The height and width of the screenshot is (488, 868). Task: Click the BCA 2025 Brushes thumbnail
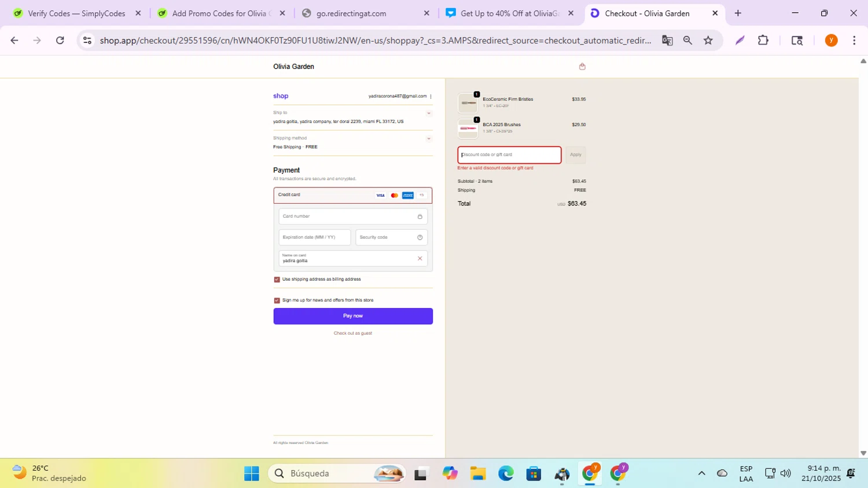click(x=468, y=129)
